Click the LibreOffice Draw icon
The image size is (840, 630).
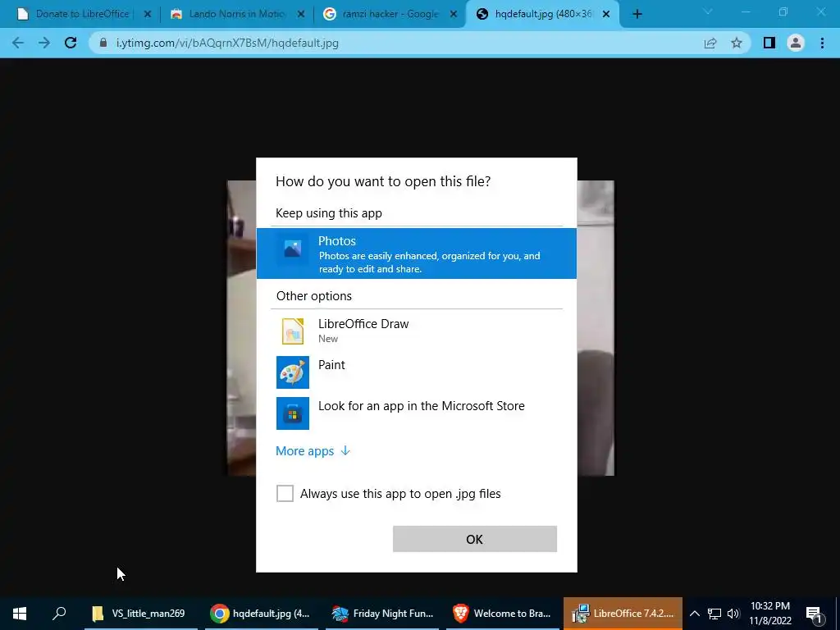point(293,331)
